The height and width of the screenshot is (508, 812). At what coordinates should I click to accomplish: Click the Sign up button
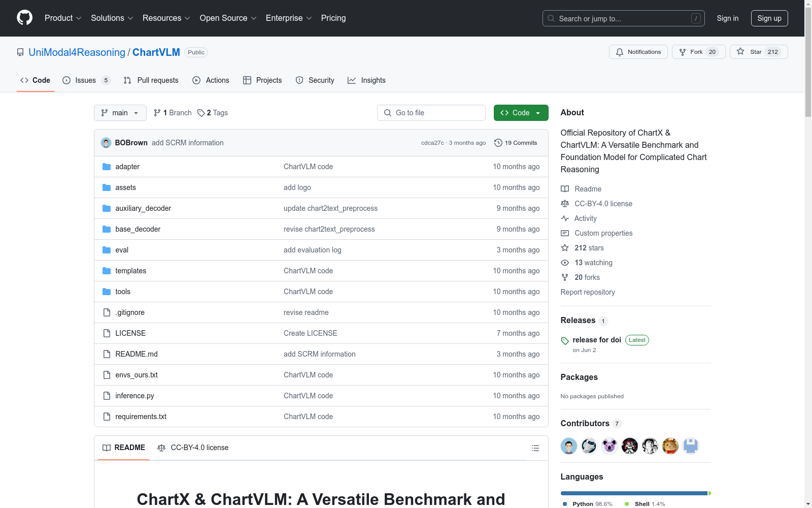769,18
